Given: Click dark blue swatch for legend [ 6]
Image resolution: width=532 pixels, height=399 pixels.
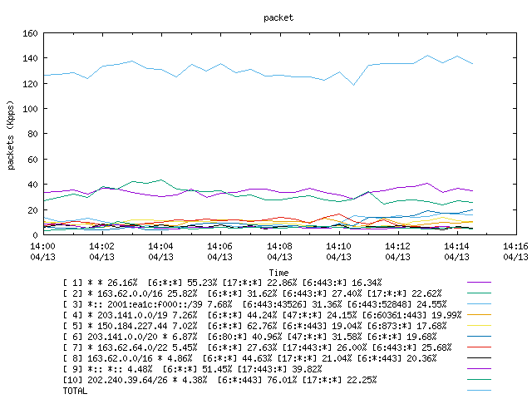Looking at the screenshot, I should tap(479, 337).
